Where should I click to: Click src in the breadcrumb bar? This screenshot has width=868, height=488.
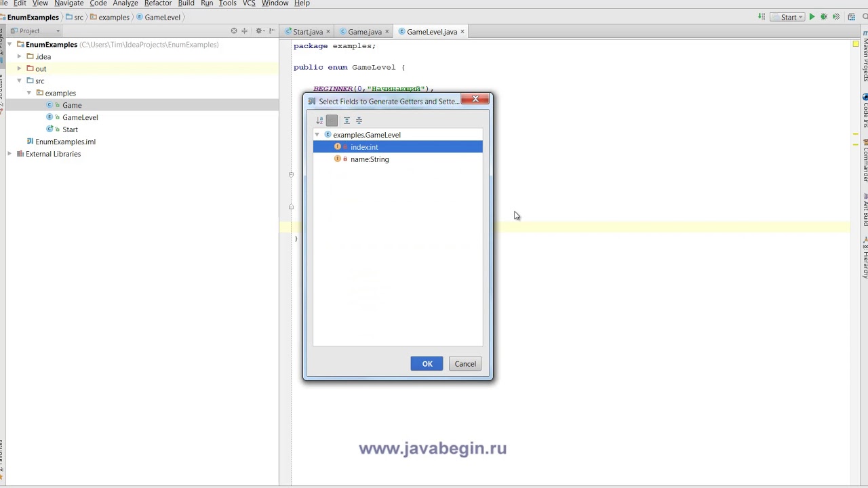pyautogui.click(x=75, y=17)
